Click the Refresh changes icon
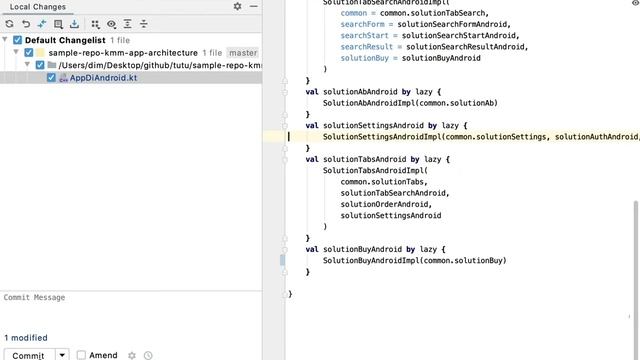Viewport: 640px width, 360px height. click(9, 24)
